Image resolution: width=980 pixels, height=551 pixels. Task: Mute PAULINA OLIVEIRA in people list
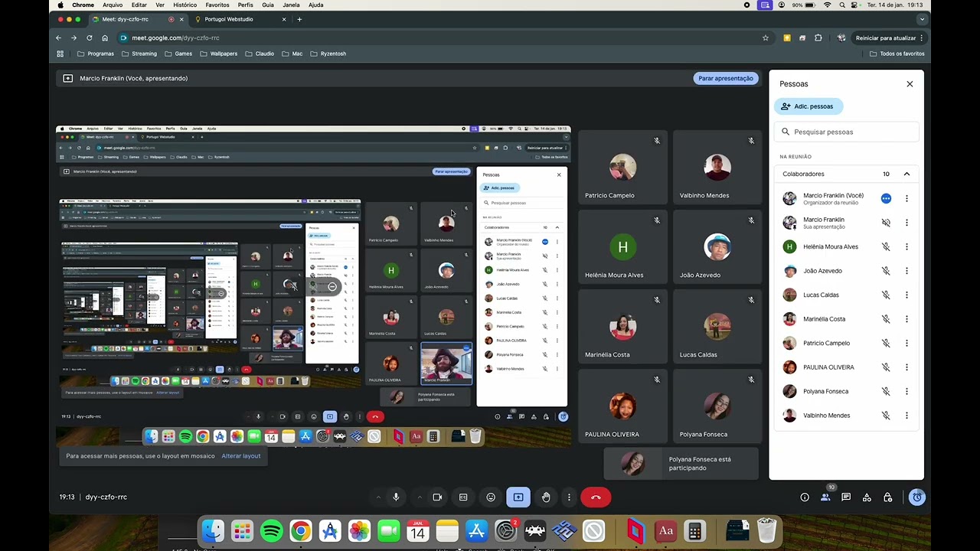click(x=886, y=367)
